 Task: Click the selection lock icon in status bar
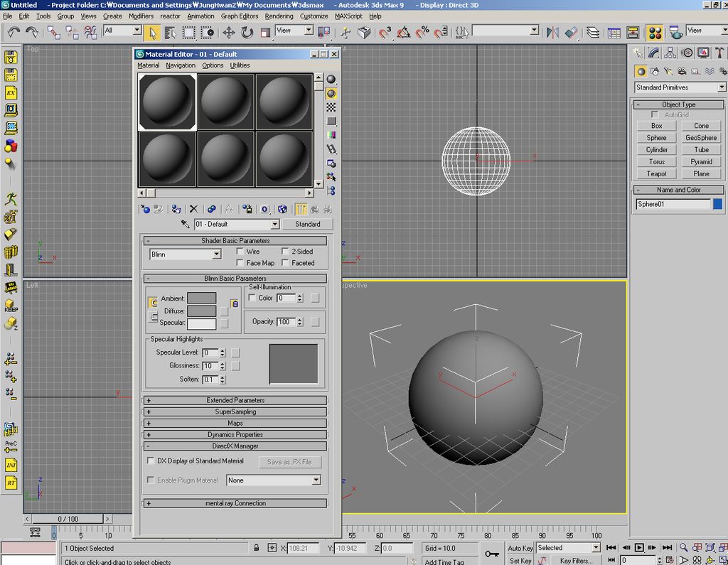[x=256, y=548]
